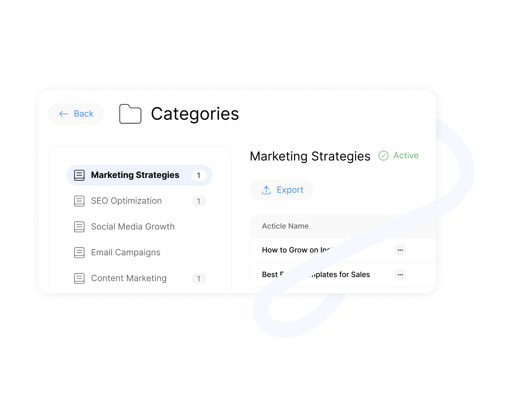The width and height of the screenshot is (505, 420).
Task: Select Social Media Growth category
Action: pos(133,227)
